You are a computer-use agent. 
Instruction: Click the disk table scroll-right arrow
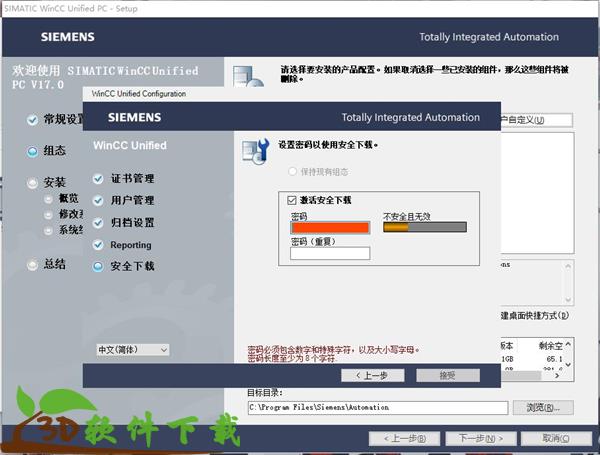[x=557, y=376]
